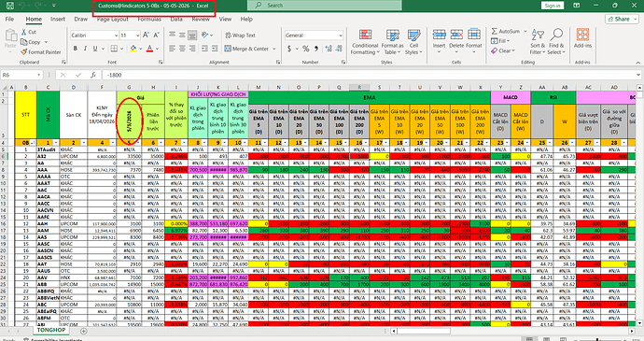Click the Insert Function fx icon
The width and height of the screenshot is (644, 341).
pos(93,75)
